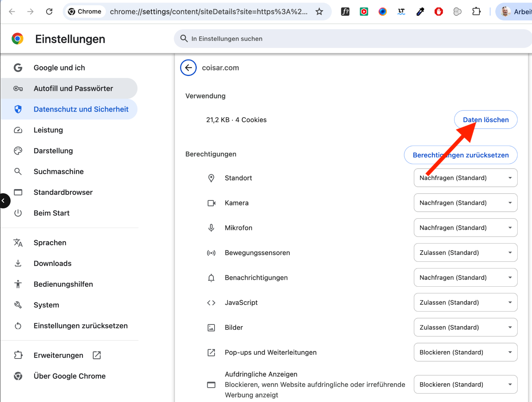Viewport: 532px width, 402px height.
Task: Open the Bewegungssensoren permission dropdown
Action: pos(466,253)
